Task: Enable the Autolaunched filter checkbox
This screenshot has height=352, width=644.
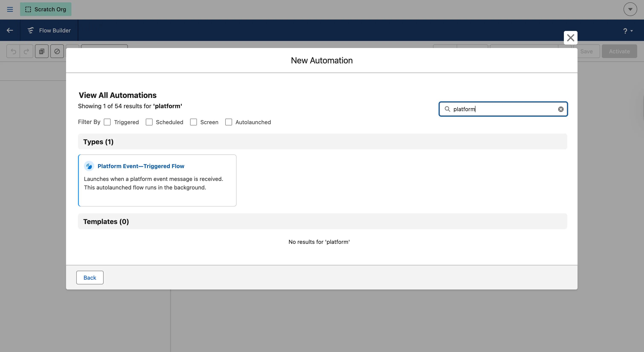Action: coord(228,122)
